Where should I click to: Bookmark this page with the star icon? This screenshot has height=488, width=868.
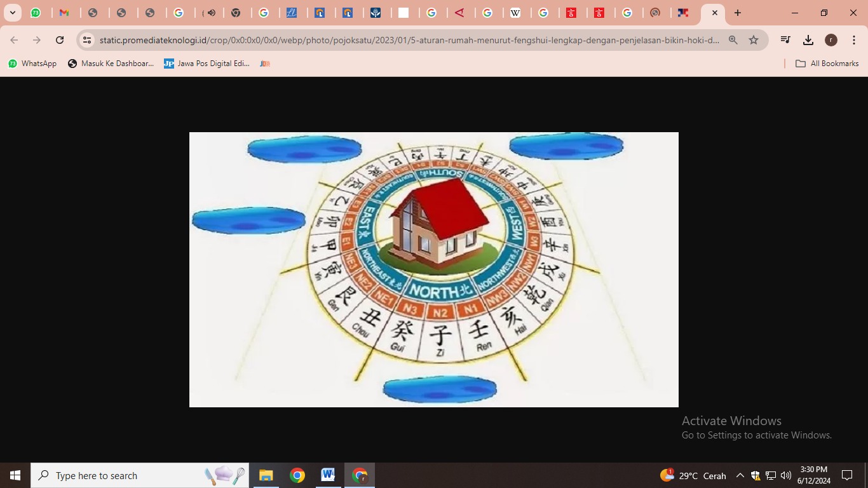pos(754,40)
